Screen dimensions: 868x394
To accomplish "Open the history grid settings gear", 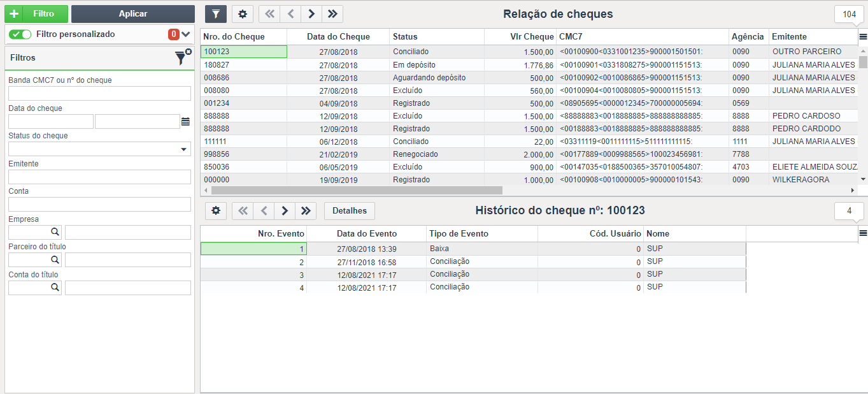I will (x=216, y=210).
